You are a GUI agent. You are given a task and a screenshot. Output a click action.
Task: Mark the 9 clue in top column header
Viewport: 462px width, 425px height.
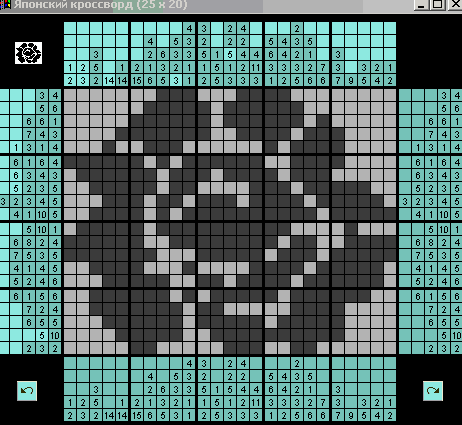click(351, 80)
